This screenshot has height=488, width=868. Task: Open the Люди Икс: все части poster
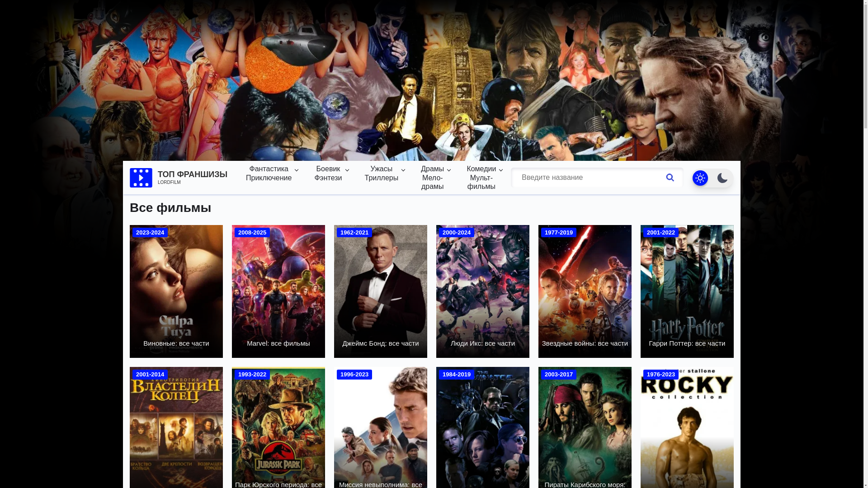483,291
